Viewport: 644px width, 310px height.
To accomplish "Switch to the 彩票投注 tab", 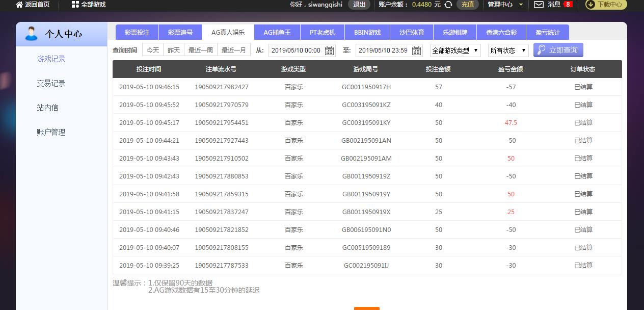I will click(137, 32).
